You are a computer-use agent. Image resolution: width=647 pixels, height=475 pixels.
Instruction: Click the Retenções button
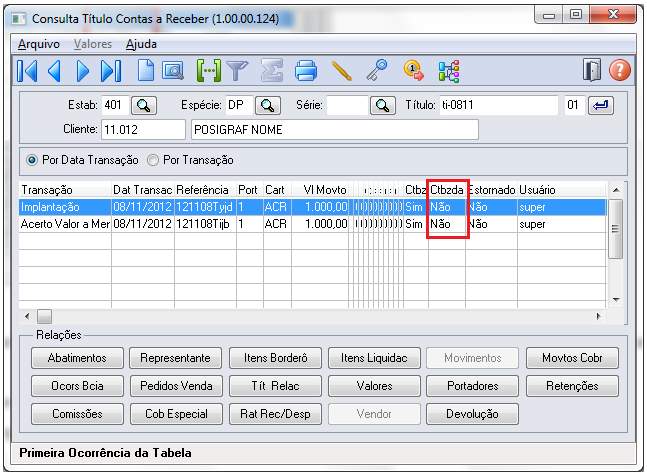pos(572,386)
